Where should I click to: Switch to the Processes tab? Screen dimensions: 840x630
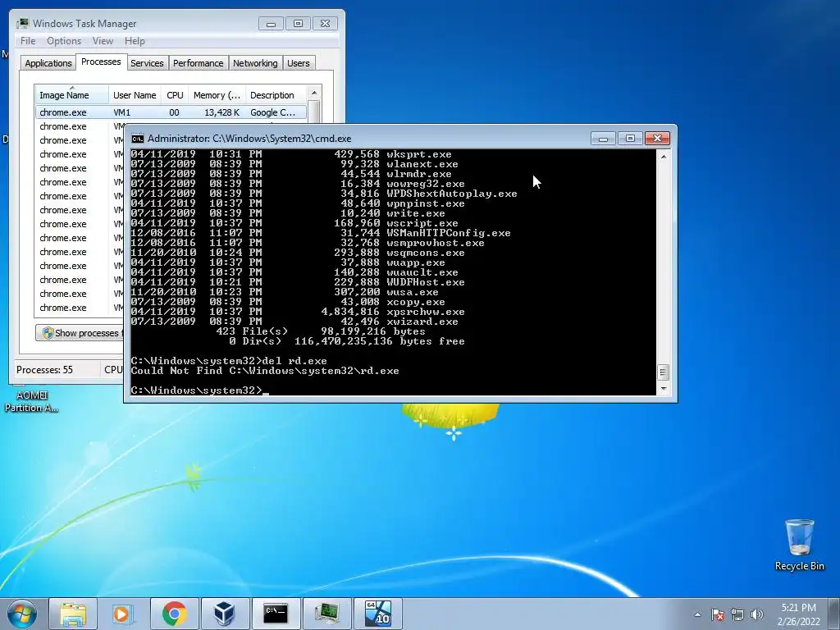coord(101,62)
